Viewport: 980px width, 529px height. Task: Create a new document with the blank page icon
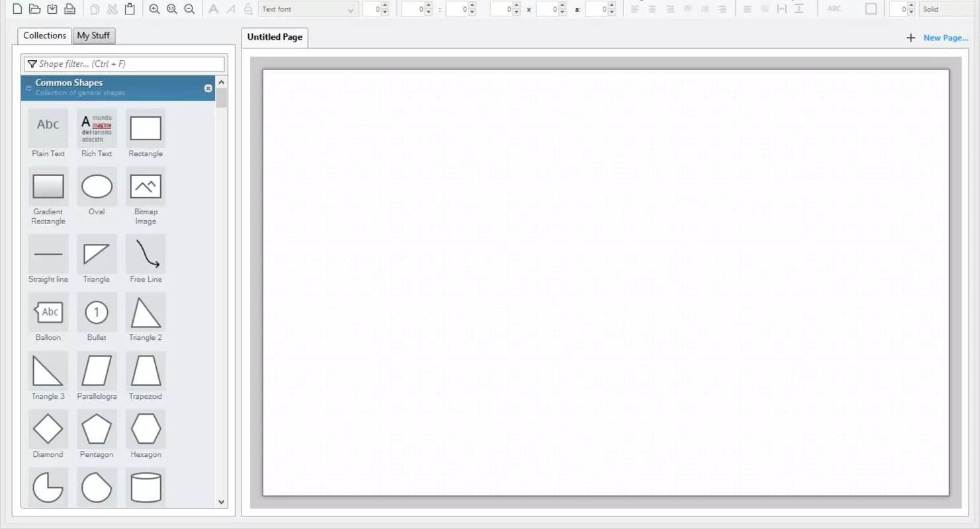point(18,9)
